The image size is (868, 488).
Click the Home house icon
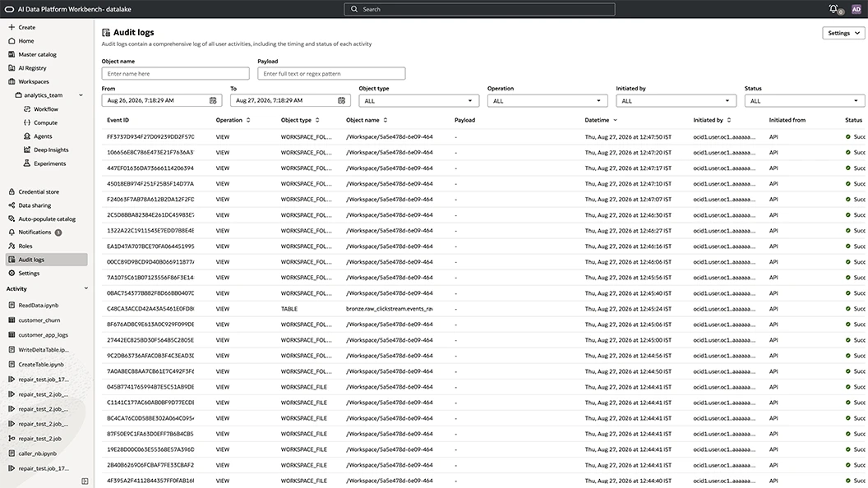[x=12, y=41]
